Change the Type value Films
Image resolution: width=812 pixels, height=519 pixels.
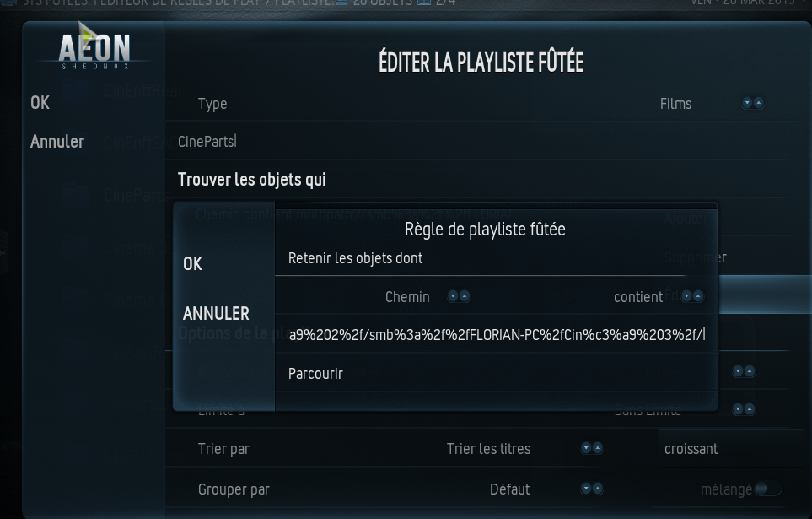click(x=675, y=104)
